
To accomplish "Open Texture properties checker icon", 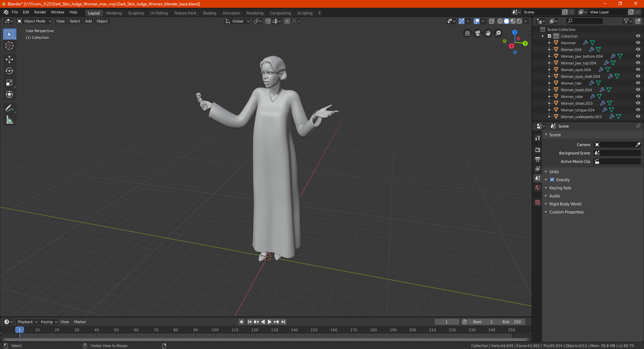I will click(538, 202).
